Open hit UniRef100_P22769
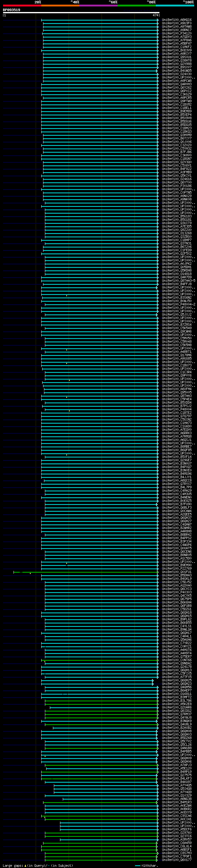 tap(177, 568)
